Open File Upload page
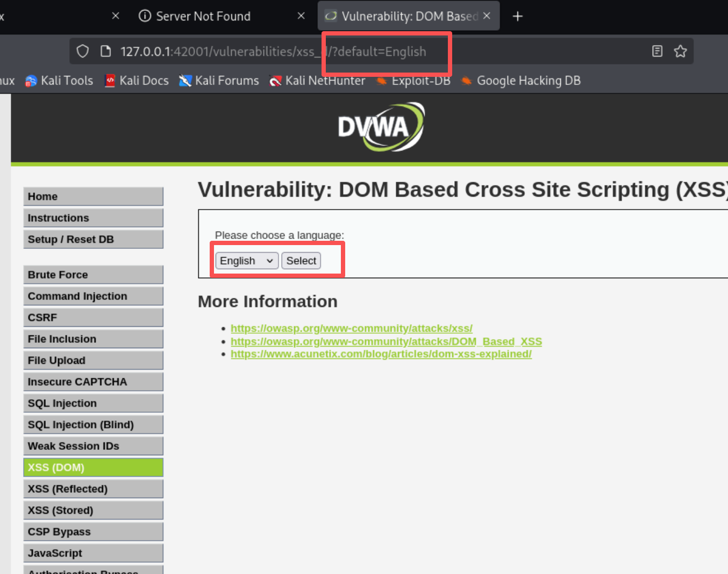 (x=93, y=360)
